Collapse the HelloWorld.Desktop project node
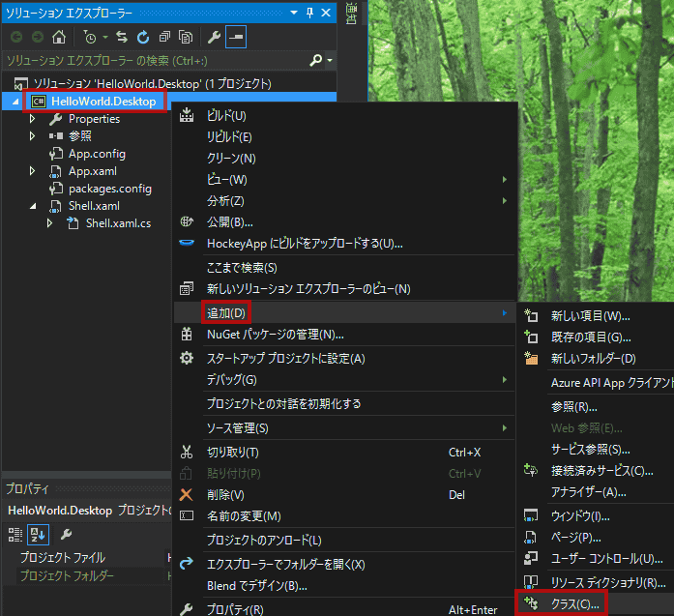The width and height of the screenshot is (674, 616). 15,102
